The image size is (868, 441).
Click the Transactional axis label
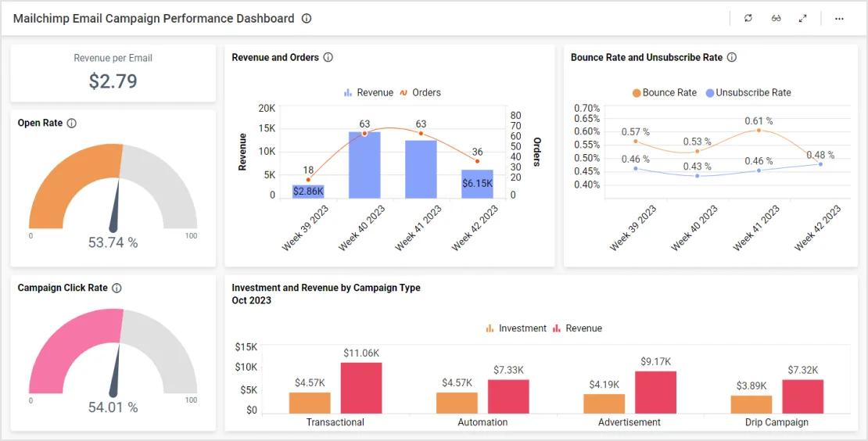pos(335,422)
